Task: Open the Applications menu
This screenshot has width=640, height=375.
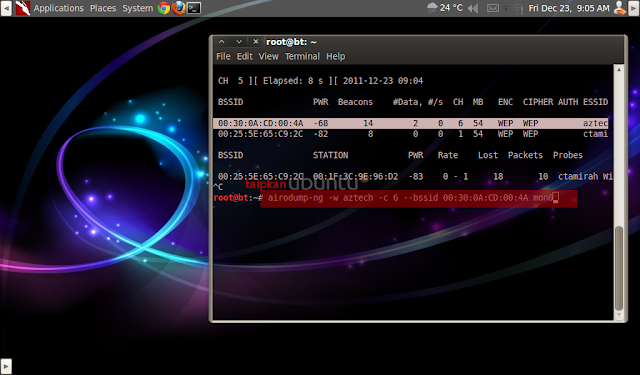Action: pyautogui.click(x=58, y=8)
